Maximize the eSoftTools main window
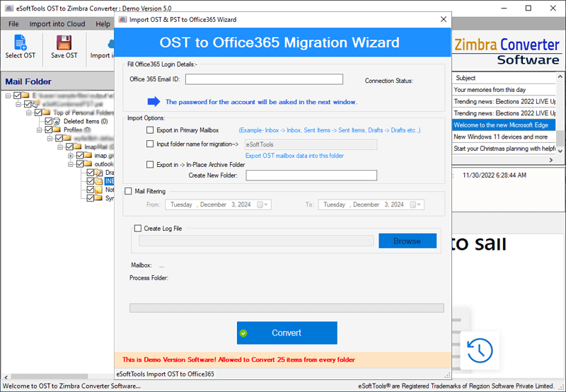The width and height of the screenshot is (566, 392). (528, 8)
